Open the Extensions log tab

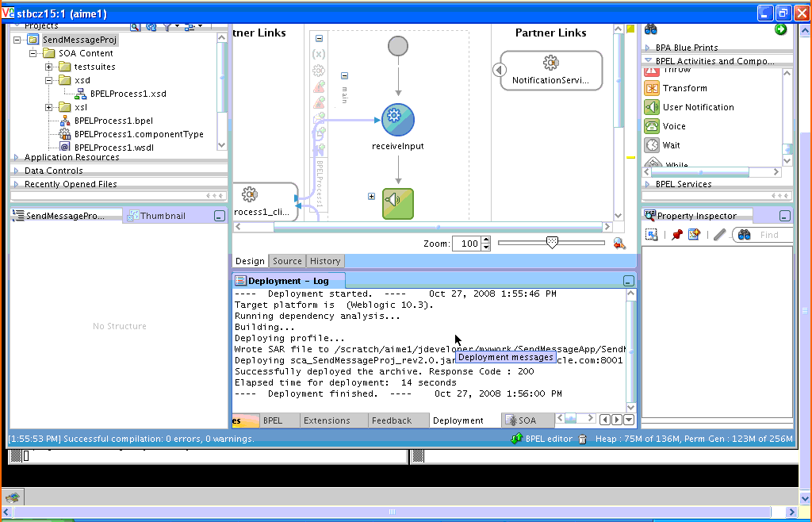tap(326, 420)
